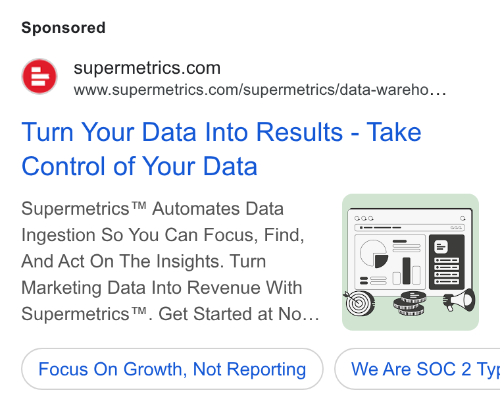Click the red Supermetrics logo icon
This screenshot has height=411, width=500.
39,76
